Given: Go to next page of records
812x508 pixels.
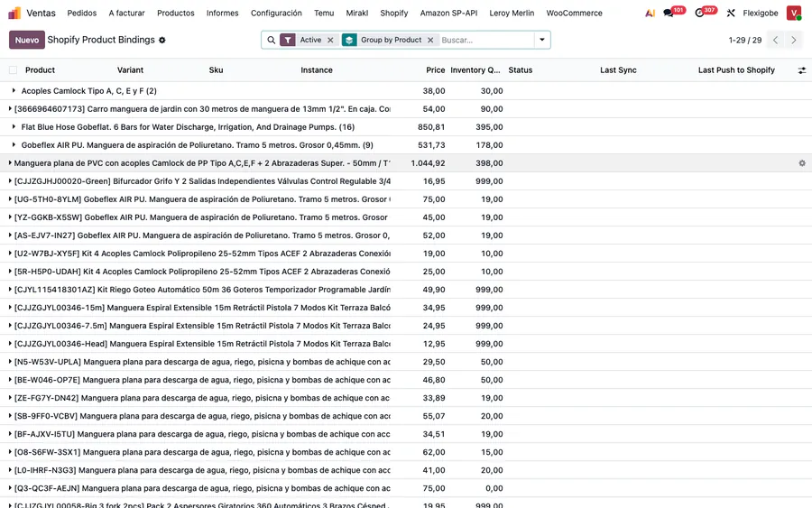Looking at the screenshot, I should pos(793,40).
